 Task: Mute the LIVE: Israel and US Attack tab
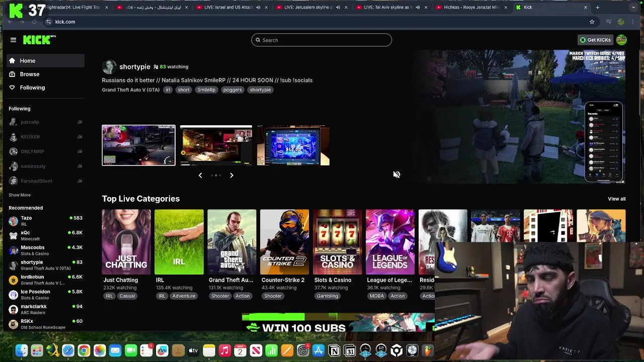(258, 8)
